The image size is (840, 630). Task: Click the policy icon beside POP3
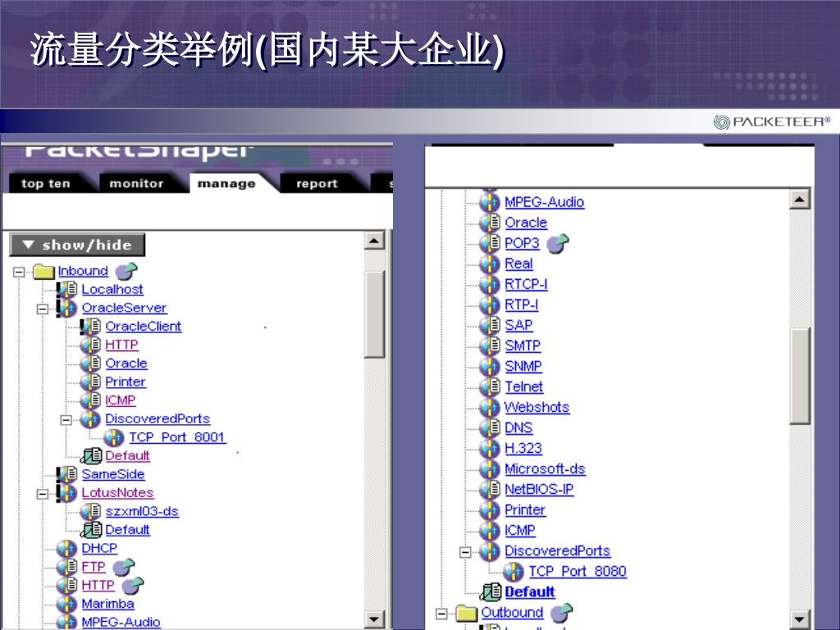click(x=558, y=243)
